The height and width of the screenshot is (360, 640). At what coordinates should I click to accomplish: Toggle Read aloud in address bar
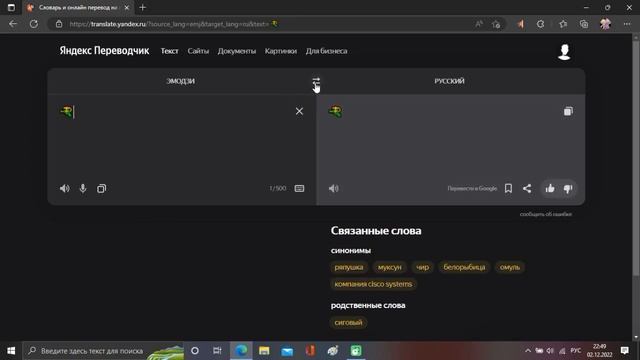(479, 24)
